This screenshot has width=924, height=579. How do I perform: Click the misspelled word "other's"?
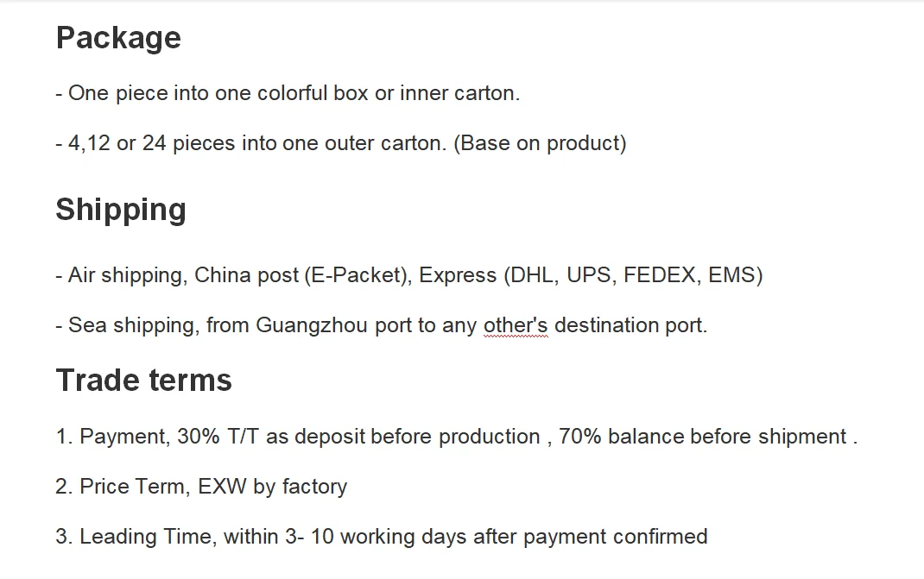tap(516, 326)
